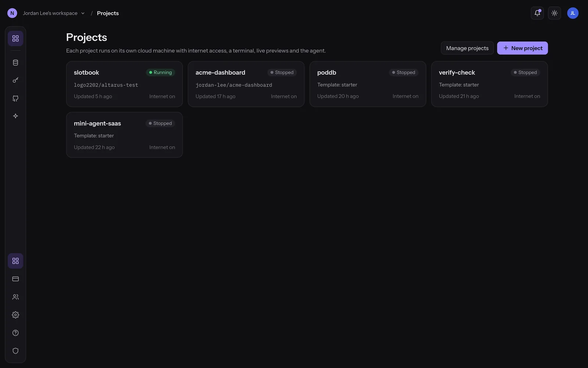
Task: Click 'Internet on' on poddb card
Action: coord(405,96)
